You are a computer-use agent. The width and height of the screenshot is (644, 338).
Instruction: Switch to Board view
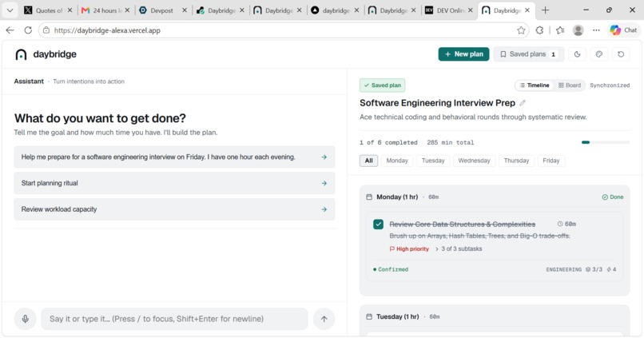[x=570, y=85]
